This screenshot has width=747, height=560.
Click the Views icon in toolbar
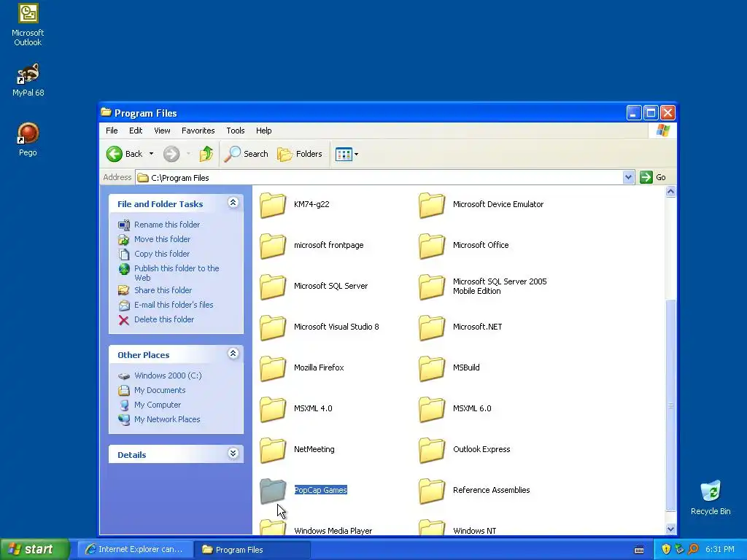[344, 154]
